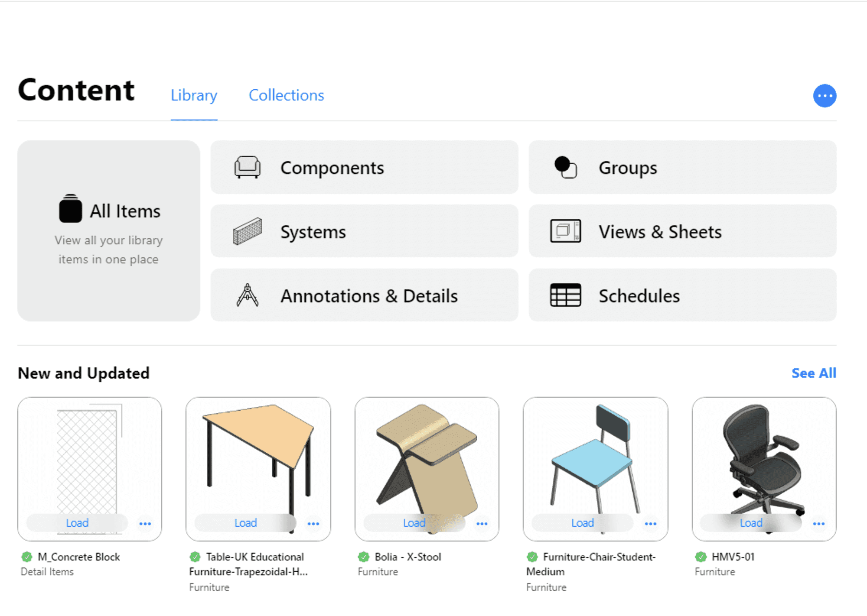Switch to the Collections tab
The width and height of the screenshot is (867, 616).
click(x=286, y=95)
